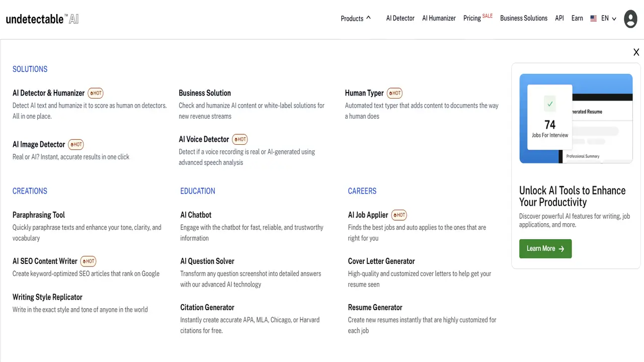Close the Products mega menu
Image resolution: width=644 pixels, height=362 pixels.
tap(636, 52)
